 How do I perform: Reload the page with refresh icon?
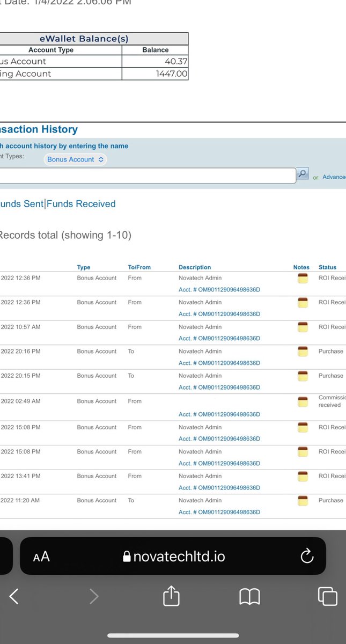pos(307,557)
